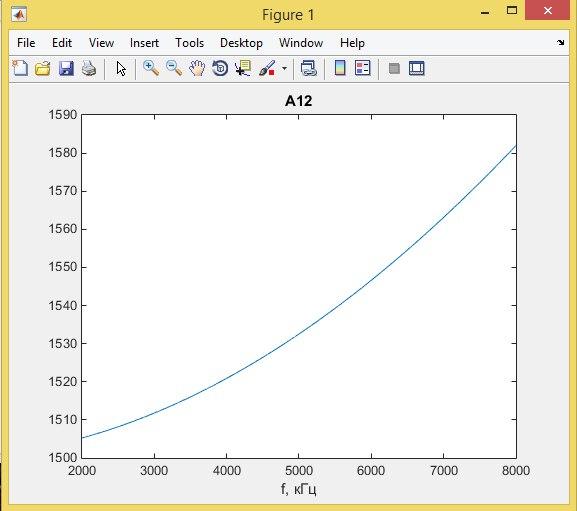Viewport: 577px width, 511px height.
Task: Open the Tools menu
Action: click(190, 43)
